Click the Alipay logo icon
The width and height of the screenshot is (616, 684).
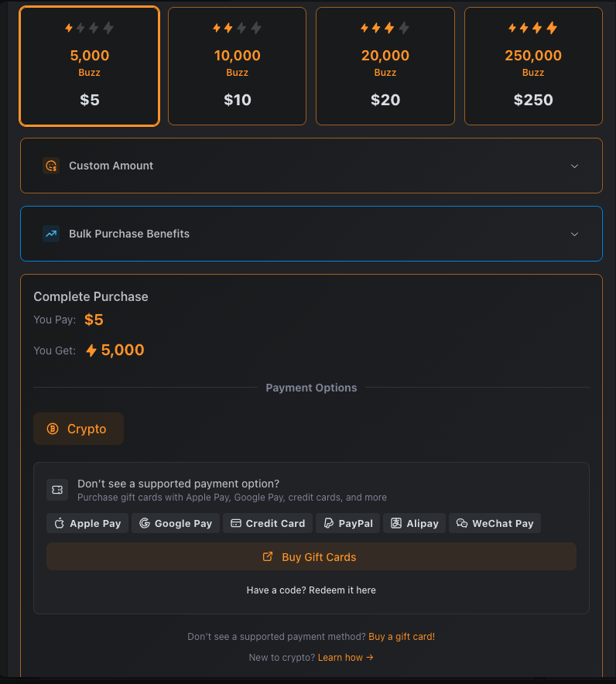[396, 524]
